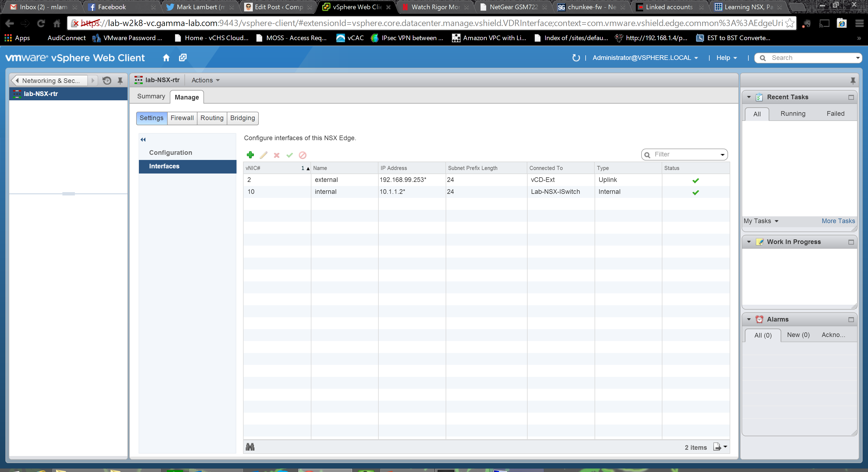Open the Firewall tab

click(x=182, y=118)
